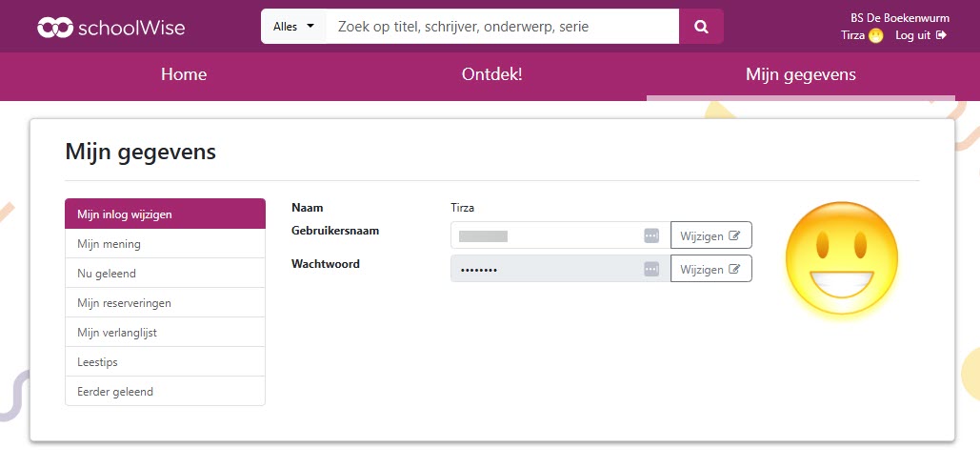Open Mijn mening in sidebar
Image resolution: width=980 pixels, height=469 pixels.
point(165,244)
